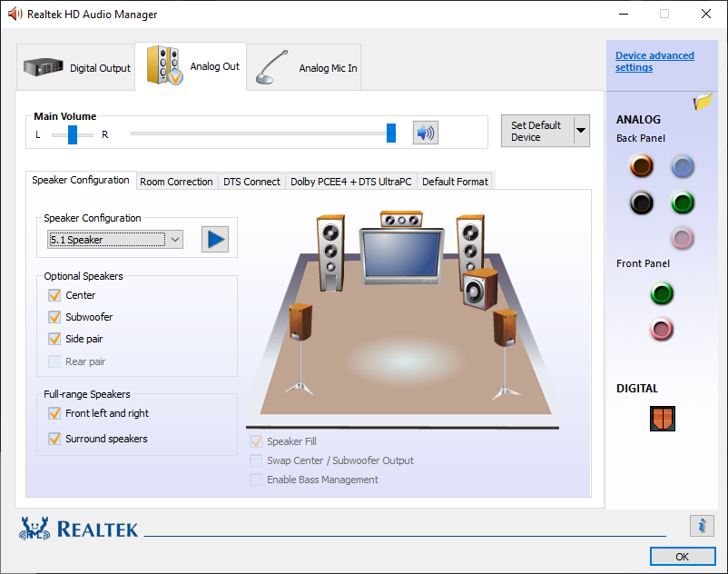Open the Room Correction tab
Image resolution: width=728 pixels, height=574 pixels.
pyautogui.click(x=176, y=182)
